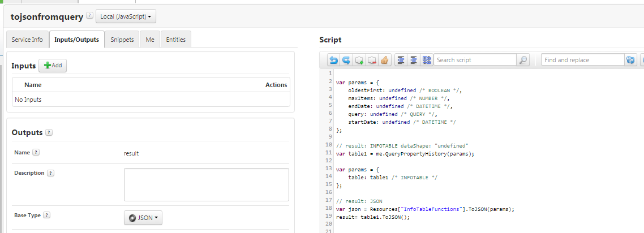
Task: Click help icon beside Outputs heading
Action: coord(49,132)
